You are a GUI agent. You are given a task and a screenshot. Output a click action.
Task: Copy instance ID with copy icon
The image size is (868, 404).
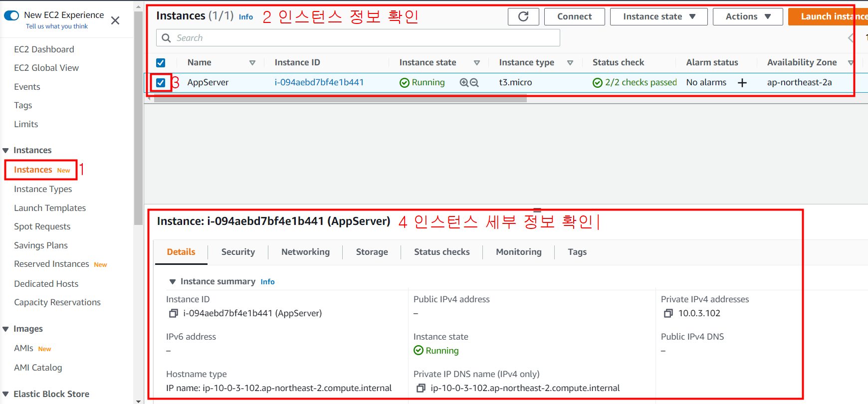click(x=174, y=313)
